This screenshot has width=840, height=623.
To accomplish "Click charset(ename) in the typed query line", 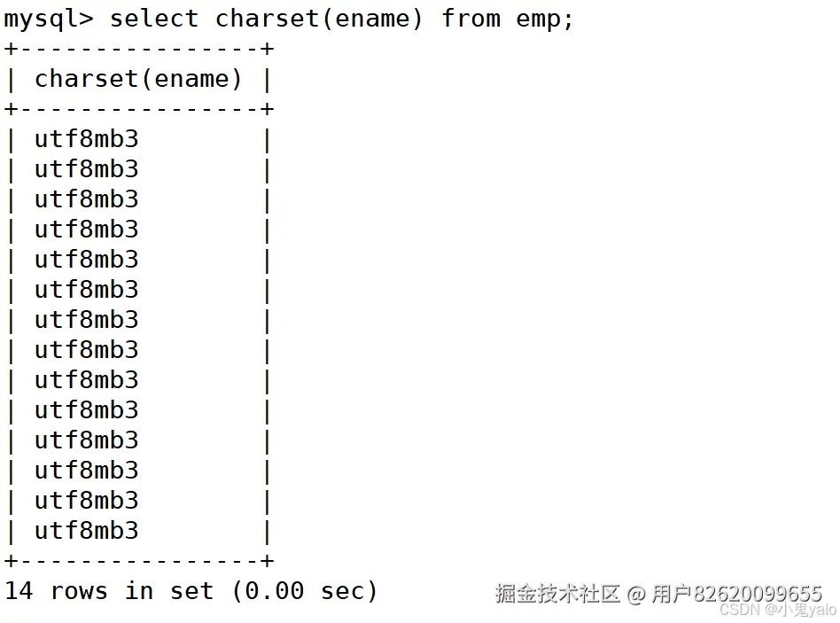I will click(x=319, y=18).
